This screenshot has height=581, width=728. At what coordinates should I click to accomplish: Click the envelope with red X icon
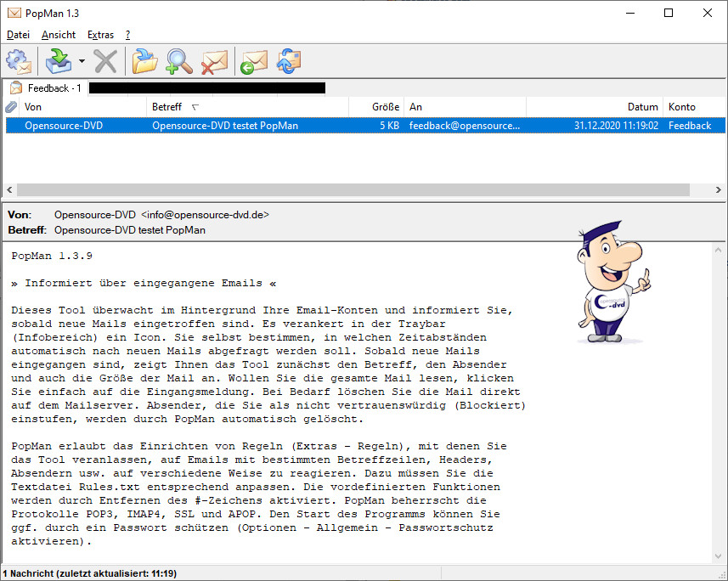click(x=214, y=61)
